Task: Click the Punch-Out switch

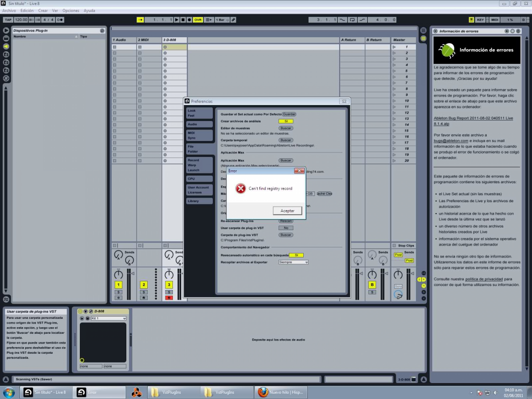Action: pos(362,20)
